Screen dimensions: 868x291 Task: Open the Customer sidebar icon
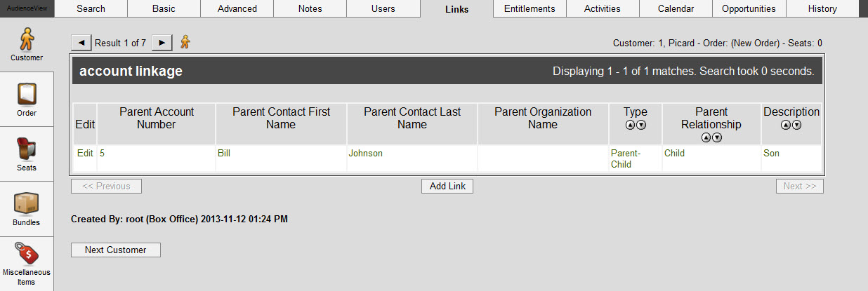27,40
